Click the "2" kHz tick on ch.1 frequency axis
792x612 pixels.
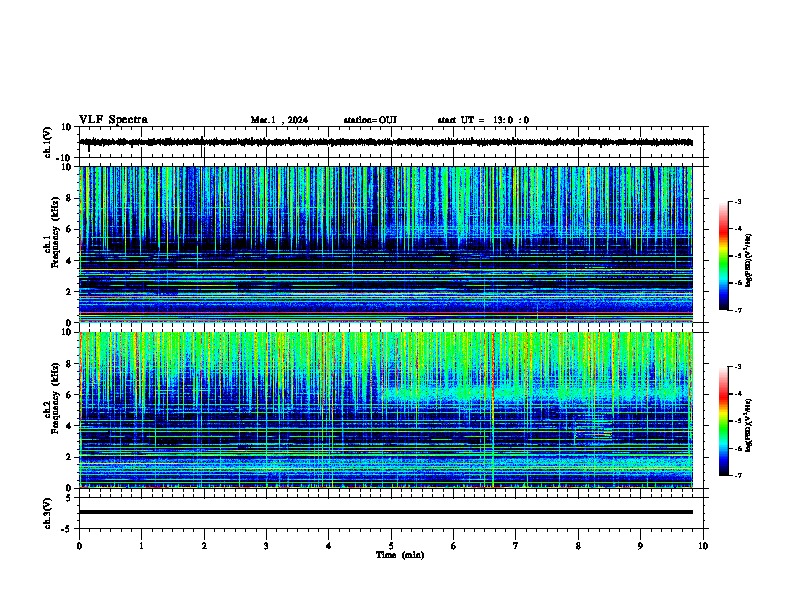click(x=69, y=291)
